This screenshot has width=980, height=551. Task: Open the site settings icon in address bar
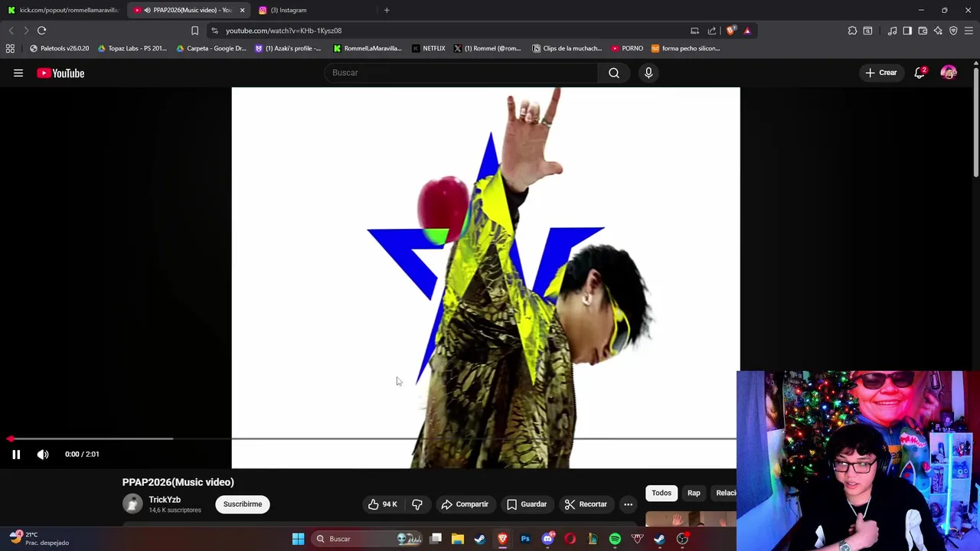[214, 31]
